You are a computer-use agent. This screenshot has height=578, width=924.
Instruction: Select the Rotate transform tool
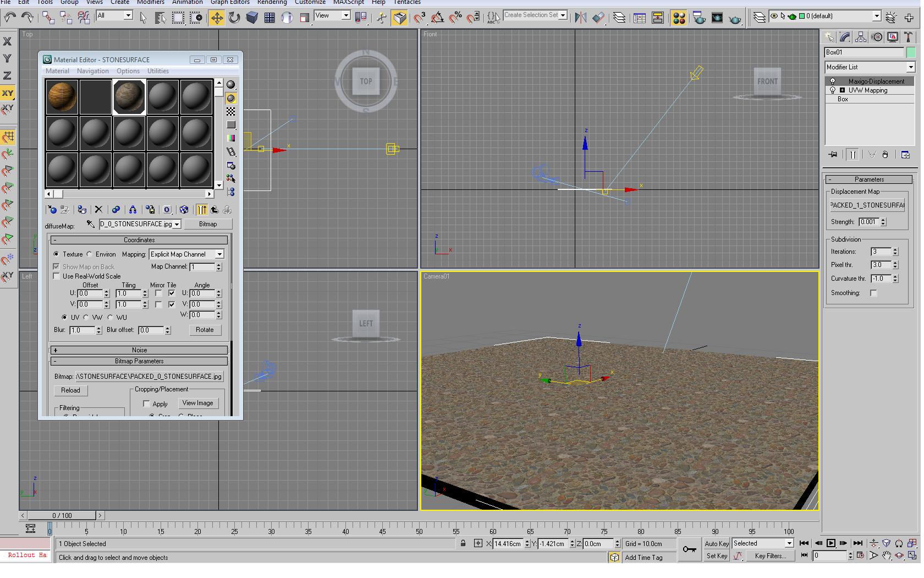234,18
